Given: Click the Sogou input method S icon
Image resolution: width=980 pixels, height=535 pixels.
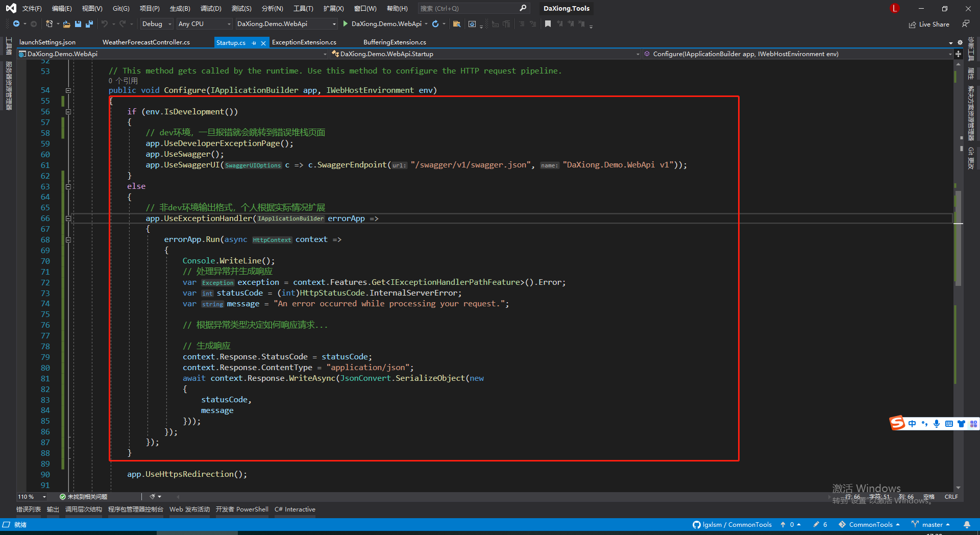Looking at the screenshot, I should pos(897,423).
